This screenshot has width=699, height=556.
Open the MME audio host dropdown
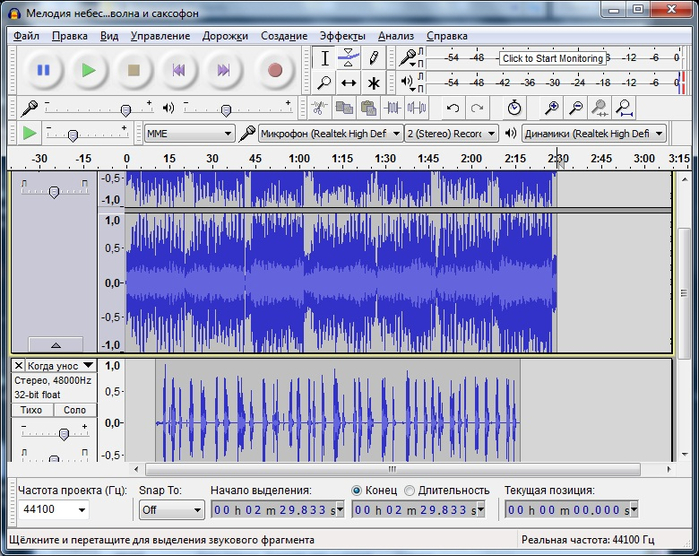coord(189,133)
